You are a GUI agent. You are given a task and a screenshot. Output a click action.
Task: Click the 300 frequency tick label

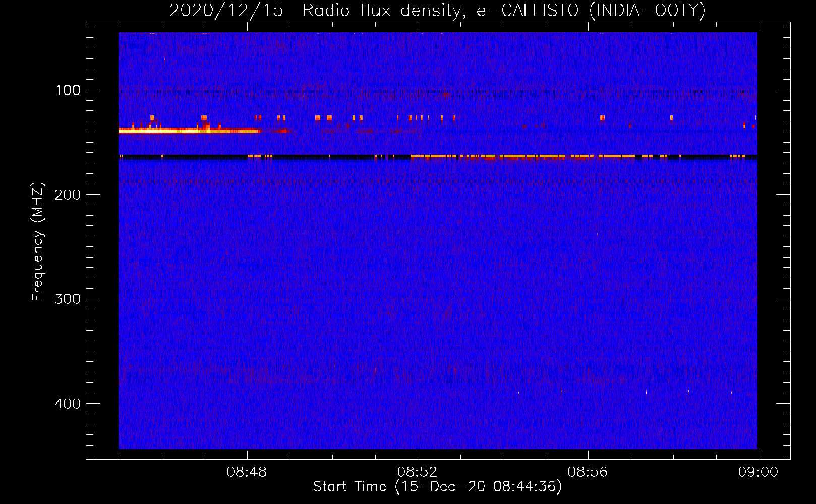pos(68,299)
